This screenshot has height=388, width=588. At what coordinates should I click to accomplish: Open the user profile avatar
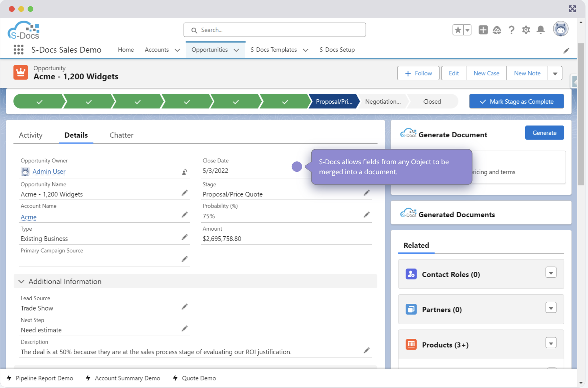pos(561,29)
